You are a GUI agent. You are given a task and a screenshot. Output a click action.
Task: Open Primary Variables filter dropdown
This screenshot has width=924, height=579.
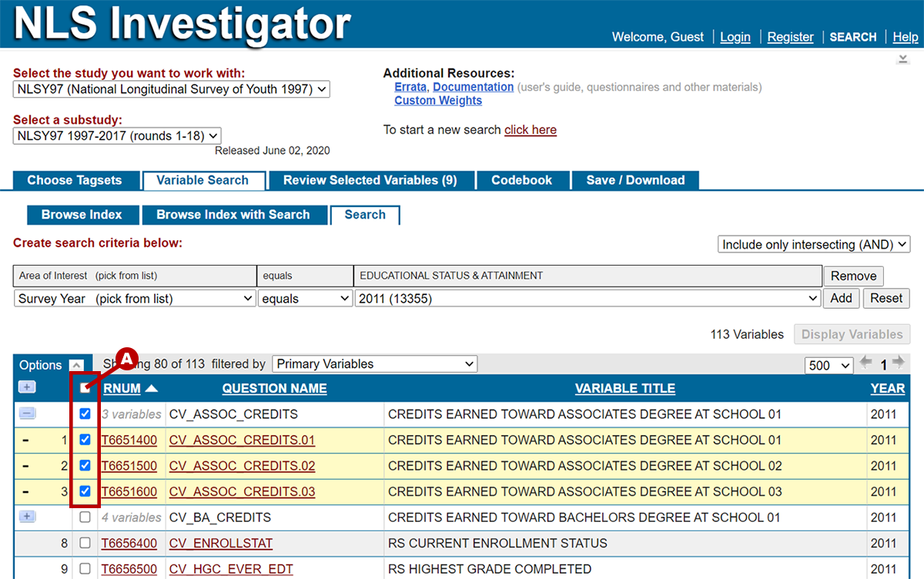click(374, 364)
